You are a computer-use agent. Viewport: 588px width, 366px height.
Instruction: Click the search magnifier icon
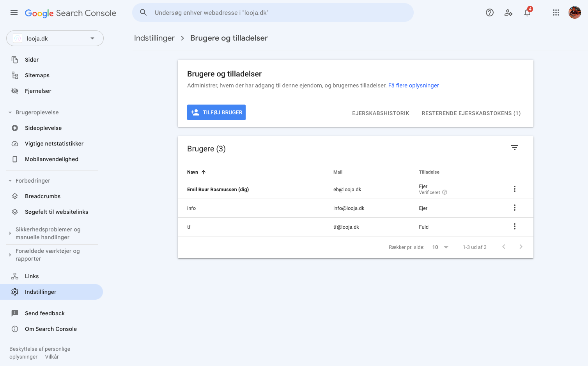(x=143, y=12)
